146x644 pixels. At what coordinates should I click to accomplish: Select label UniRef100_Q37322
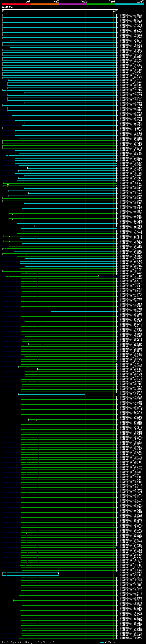(131, 342)
